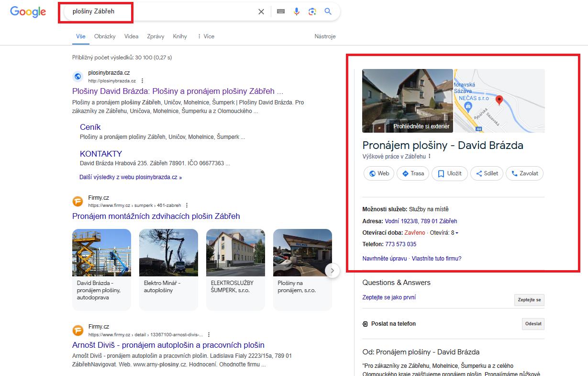Click the Odeslat button
Screen dimensions: 588x376
click(x=533, y=324)
